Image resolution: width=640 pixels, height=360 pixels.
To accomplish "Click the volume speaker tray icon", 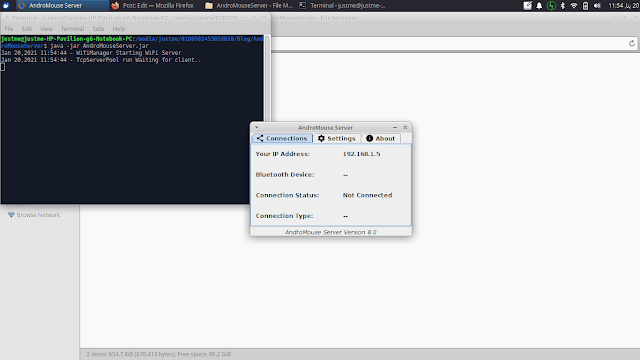I will coord(597,5).
